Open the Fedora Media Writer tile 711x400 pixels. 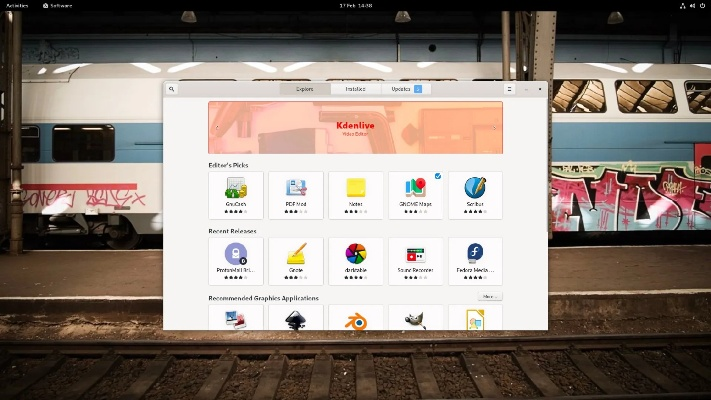point(475,261)
